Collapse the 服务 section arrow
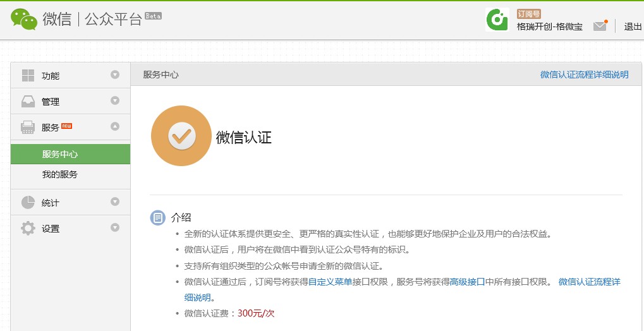644x331 pixels. tap(115, 127)
